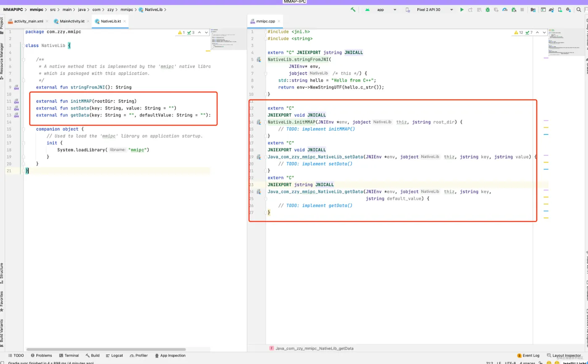Click the mmipc breadcrumb item
The width and height of the screenshot is (588, 364).
point(37,9)
